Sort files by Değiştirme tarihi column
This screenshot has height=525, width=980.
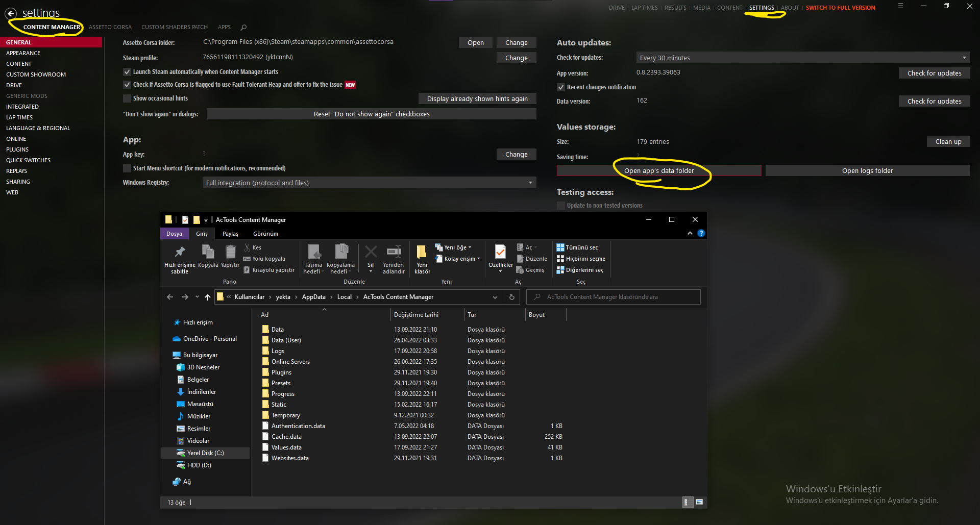tap(416, 315)
